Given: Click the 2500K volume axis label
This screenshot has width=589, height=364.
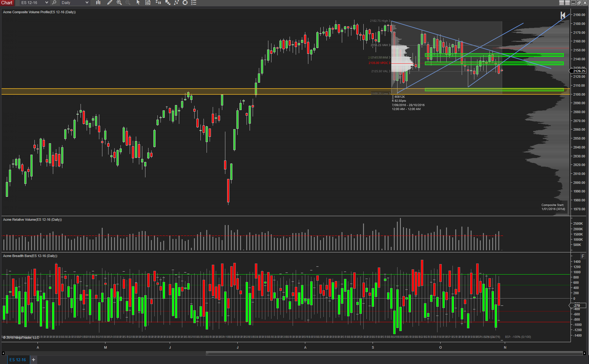Looking at the screenshot, I should coord(578,224).
